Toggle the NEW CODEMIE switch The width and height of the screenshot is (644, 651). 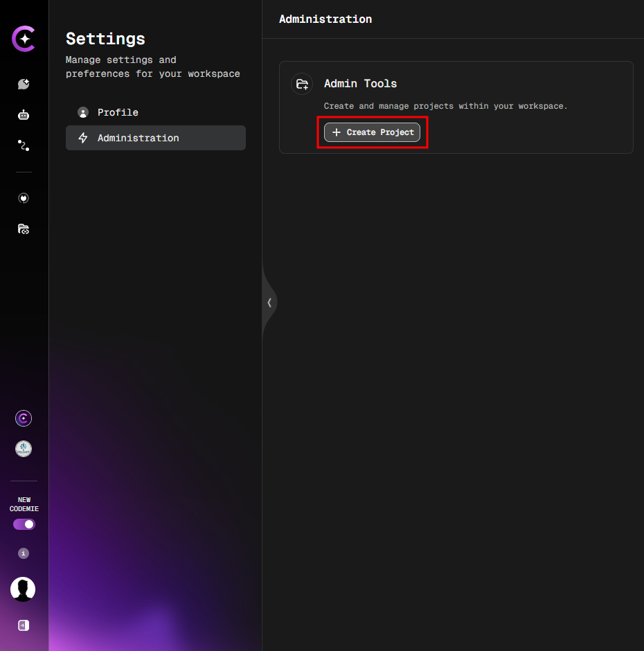(24, 524)
